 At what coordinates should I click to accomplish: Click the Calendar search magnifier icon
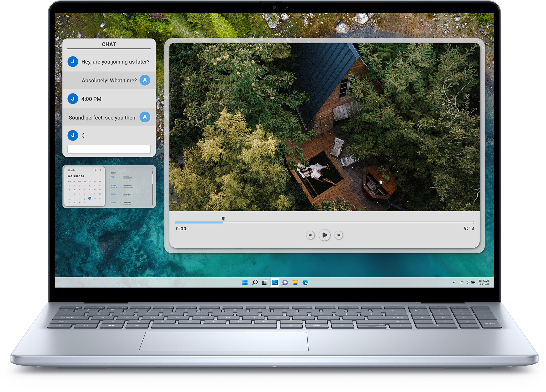[96, 170]
